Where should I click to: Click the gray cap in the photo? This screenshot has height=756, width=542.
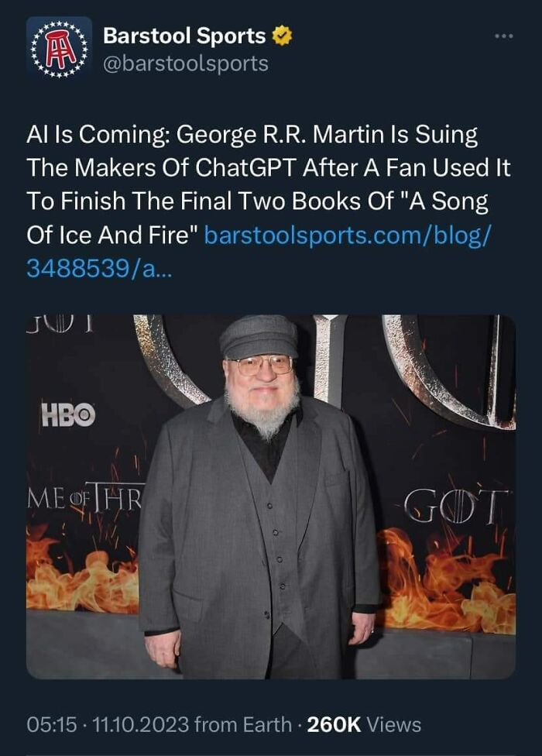[259, 336]
